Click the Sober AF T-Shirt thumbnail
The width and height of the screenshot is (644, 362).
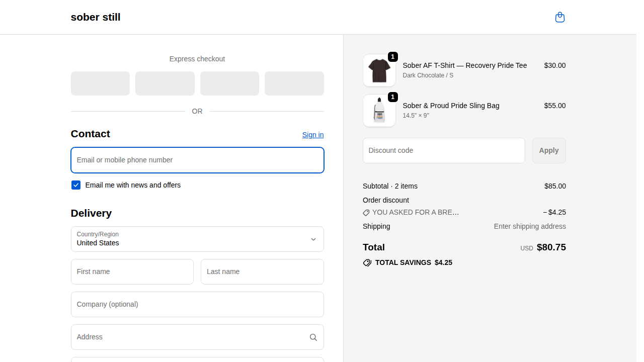tap(379, 70)
